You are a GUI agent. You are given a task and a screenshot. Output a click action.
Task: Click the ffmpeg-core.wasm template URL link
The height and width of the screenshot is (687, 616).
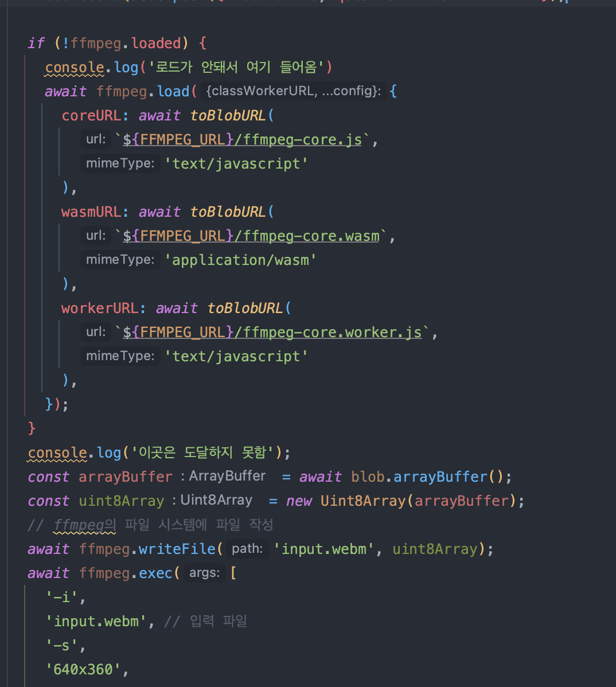[x=251, y=236]
